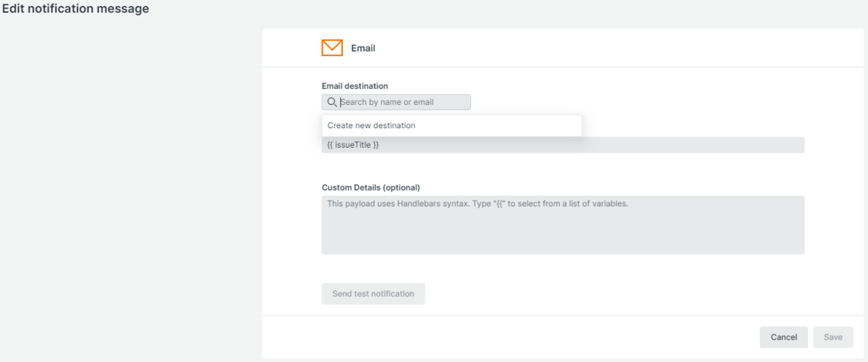The width and height of the screenshot is (868, 362).
Task: Click the magnifying glass search icon
Action: click(332, 102)
